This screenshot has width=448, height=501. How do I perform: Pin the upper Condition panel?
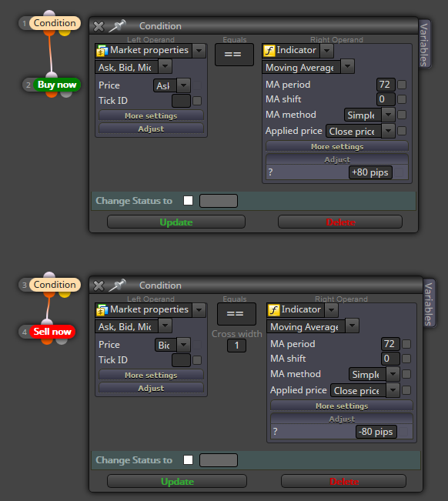(x=117, y=26)
